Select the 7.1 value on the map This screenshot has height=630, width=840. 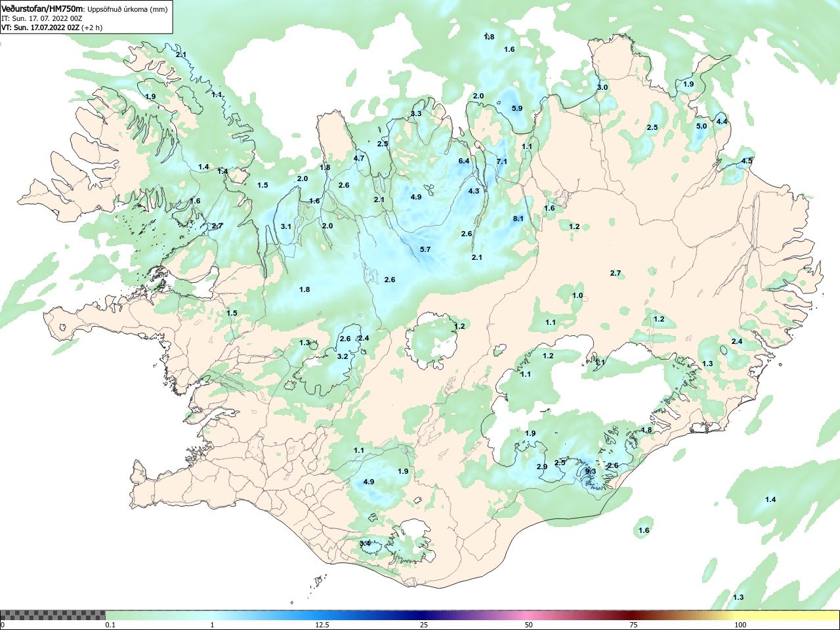tap(502, 161)
